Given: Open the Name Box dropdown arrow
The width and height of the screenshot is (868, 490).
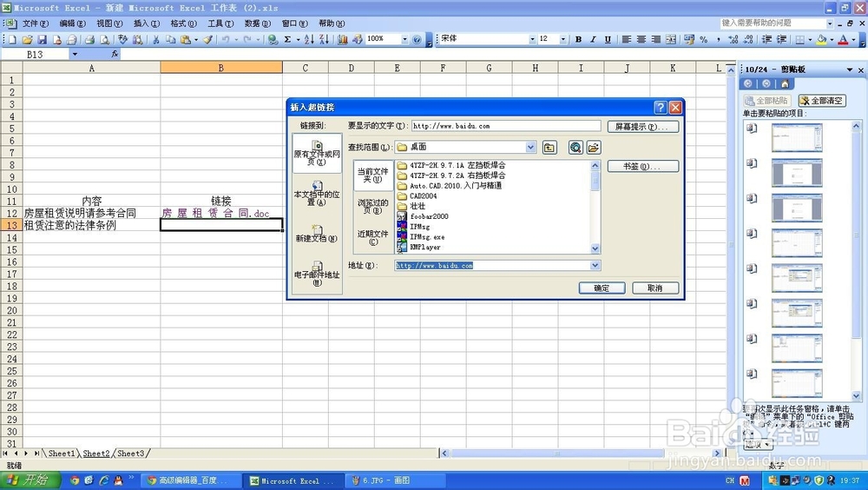Looking at the screenshot, I should click(x=75, y=55).
